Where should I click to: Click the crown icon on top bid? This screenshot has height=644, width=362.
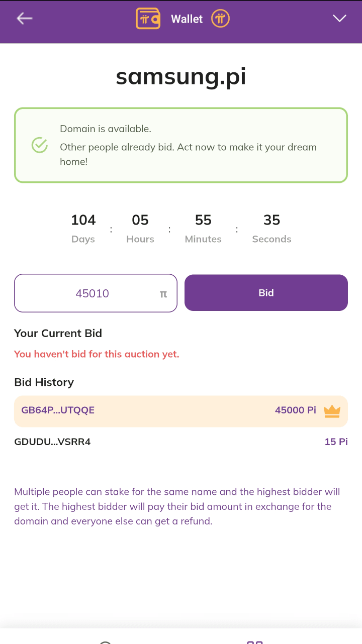point(332,411)
